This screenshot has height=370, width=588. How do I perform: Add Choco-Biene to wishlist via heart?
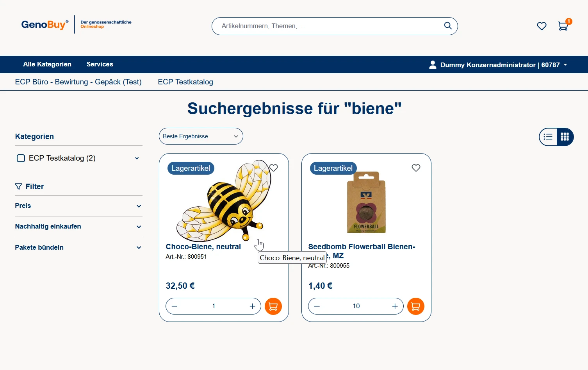coord(274,168)
